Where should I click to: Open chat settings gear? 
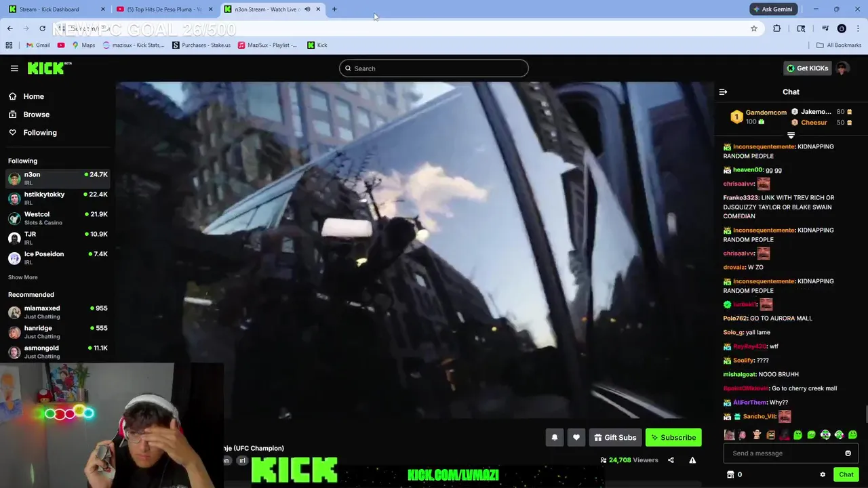click(x=823, y=474)
